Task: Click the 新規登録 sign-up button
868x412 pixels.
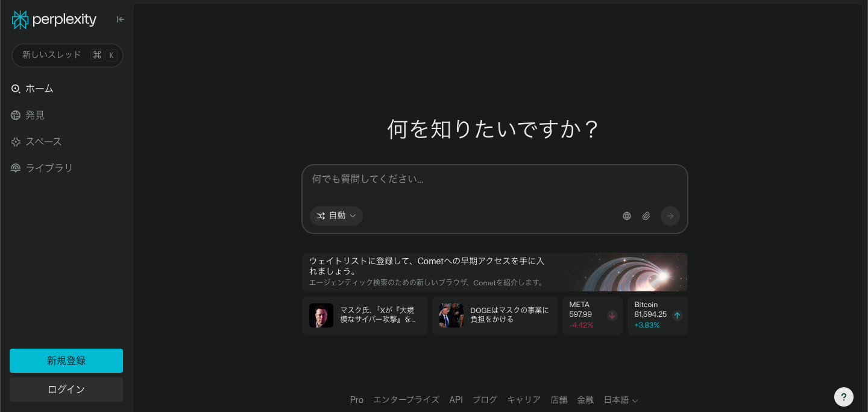Action: (66, 361)
